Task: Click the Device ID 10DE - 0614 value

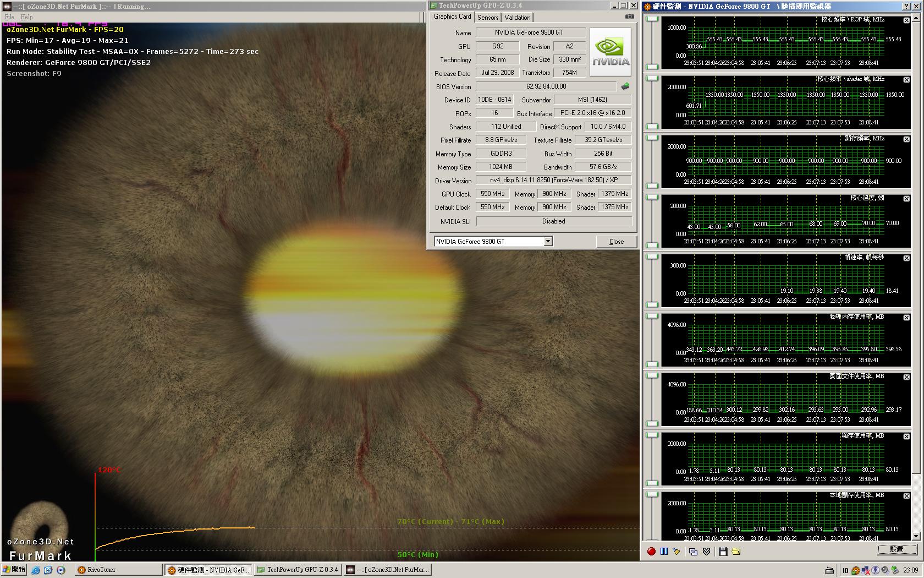Action: coord(494,100)
